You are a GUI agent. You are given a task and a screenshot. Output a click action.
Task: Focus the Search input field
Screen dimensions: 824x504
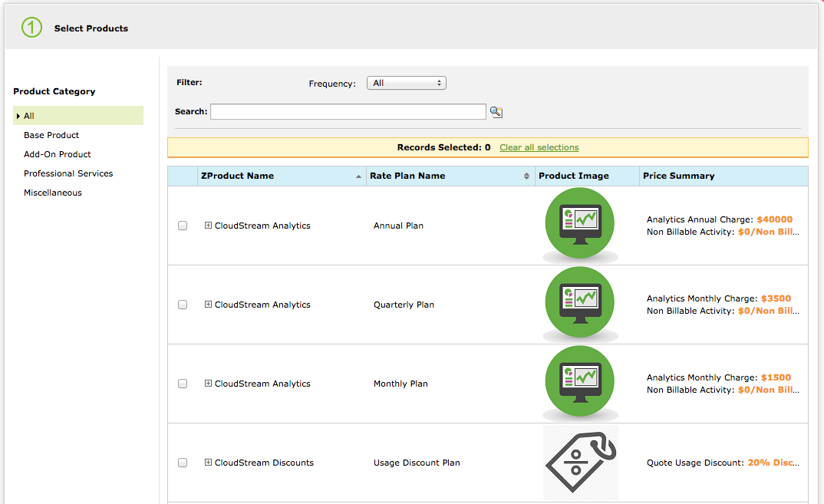[348, 111]
